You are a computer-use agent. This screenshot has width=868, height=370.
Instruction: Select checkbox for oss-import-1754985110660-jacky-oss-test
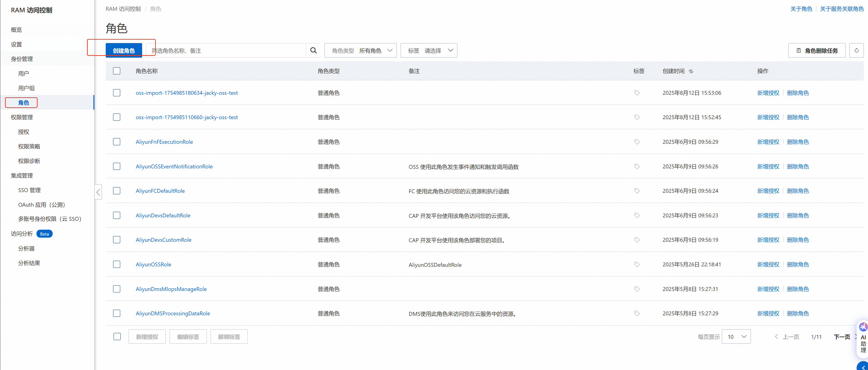pyautogui.click(x=117, y=117)
